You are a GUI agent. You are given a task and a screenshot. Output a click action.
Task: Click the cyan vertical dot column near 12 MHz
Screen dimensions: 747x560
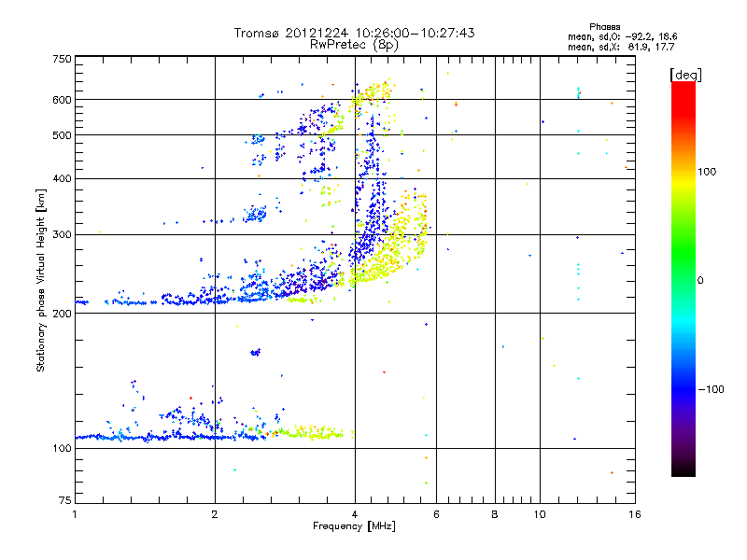pyautogui.click(x=578, y=281)
